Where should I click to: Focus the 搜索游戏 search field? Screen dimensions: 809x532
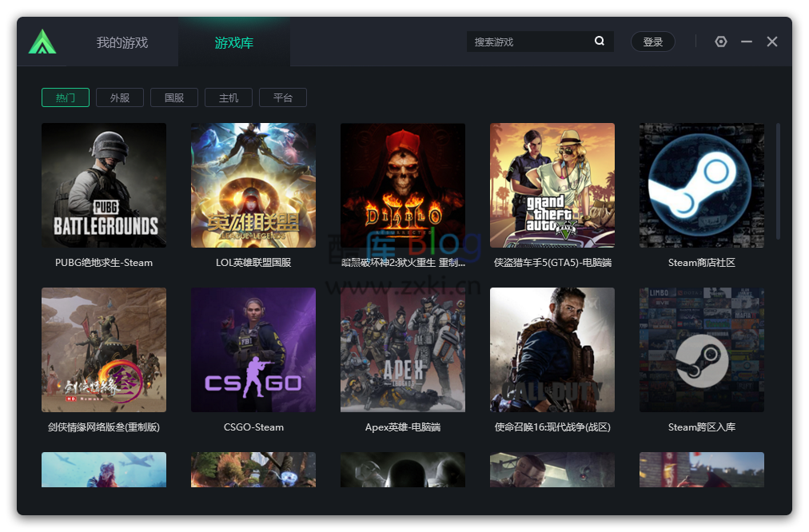pyautogui.click(x=529, y=42)
